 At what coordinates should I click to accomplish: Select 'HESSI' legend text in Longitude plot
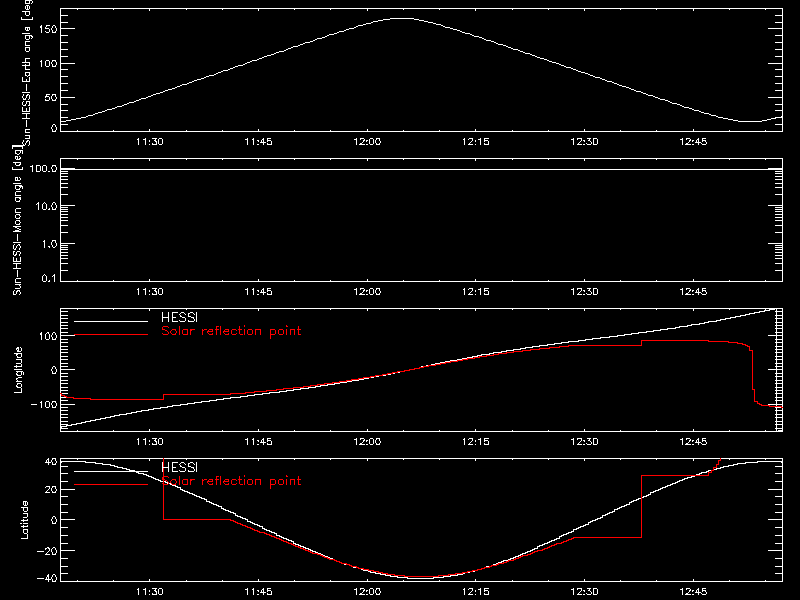tap(180, 317)
